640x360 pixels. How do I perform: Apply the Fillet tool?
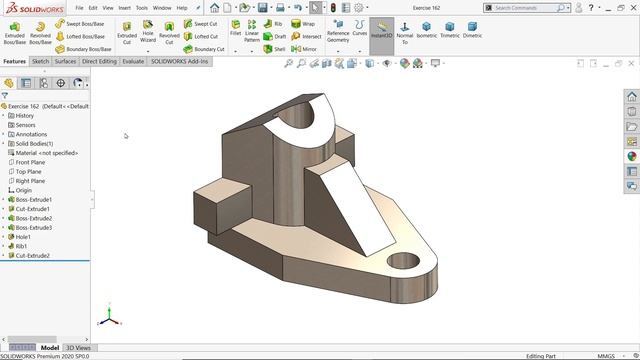[236, 28]
